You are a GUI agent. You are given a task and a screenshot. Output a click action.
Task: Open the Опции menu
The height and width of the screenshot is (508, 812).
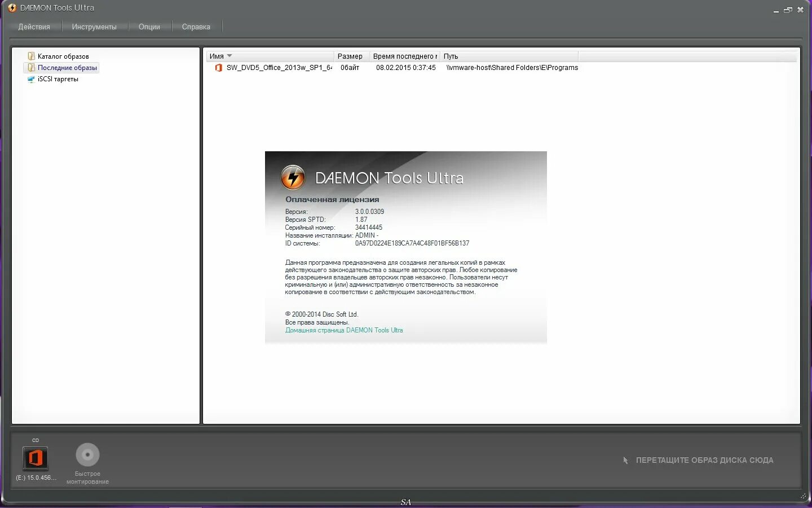coord(149,27)
